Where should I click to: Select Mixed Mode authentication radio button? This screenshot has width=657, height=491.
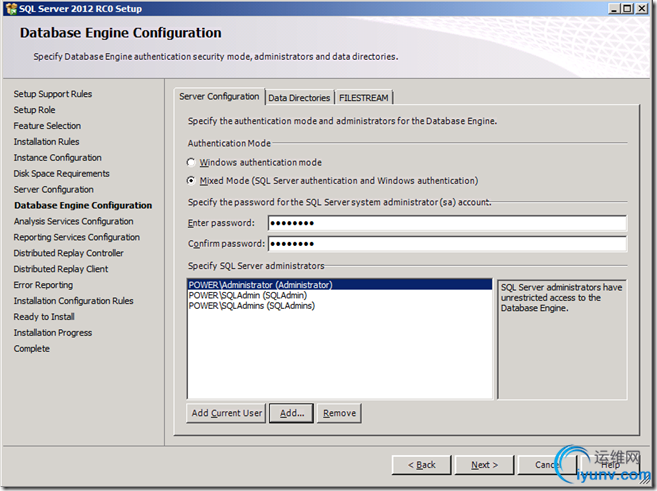[x=191, y=181]
